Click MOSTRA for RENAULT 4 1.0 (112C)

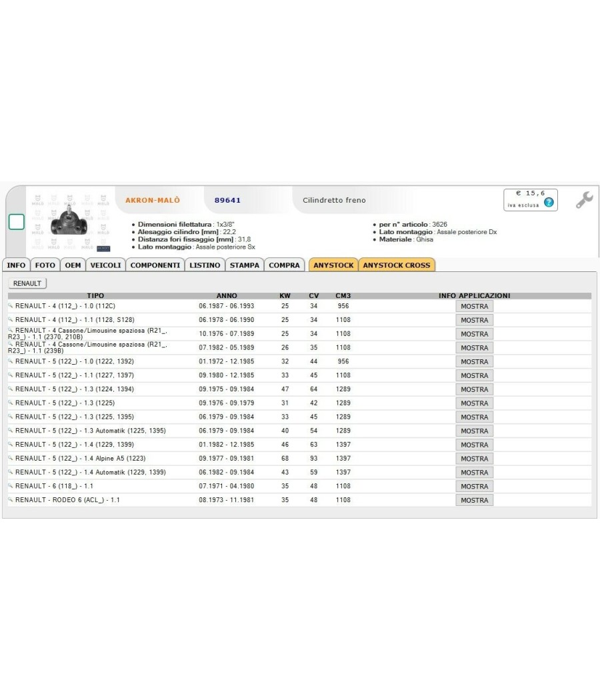pos(474,306)
